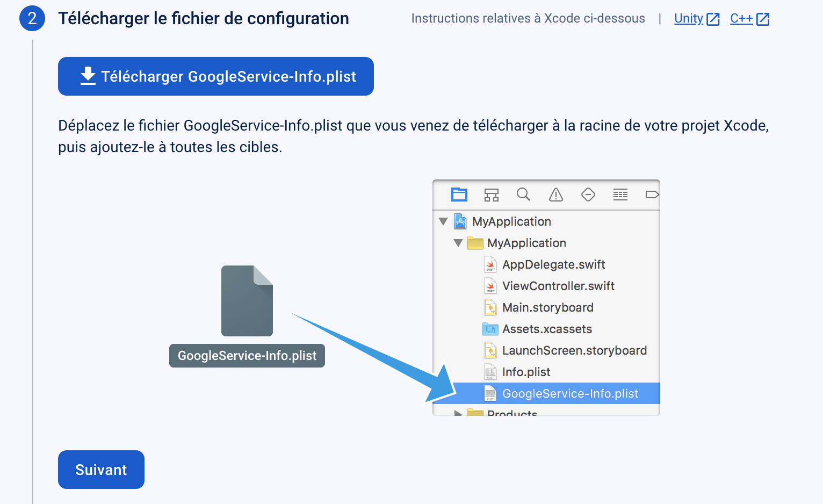823x504 pixels.
Task: Click the Assets.xcassets blue folder icon
Action: click(x=490, y=329)
